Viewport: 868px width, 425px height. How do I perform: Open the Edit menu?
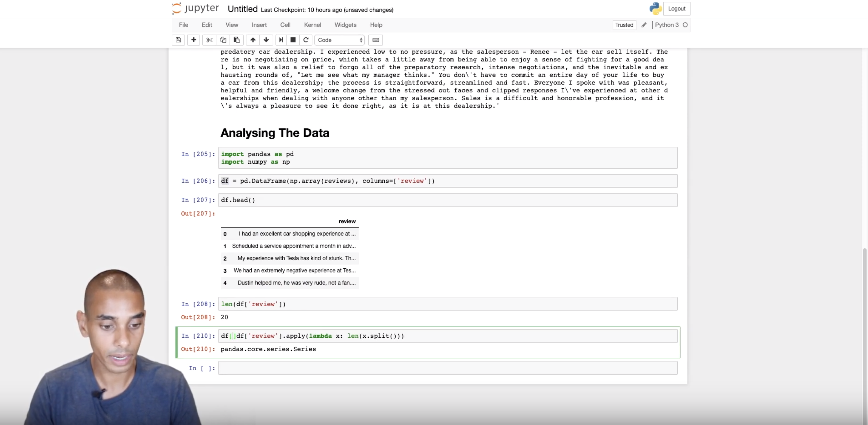point(207,25)
